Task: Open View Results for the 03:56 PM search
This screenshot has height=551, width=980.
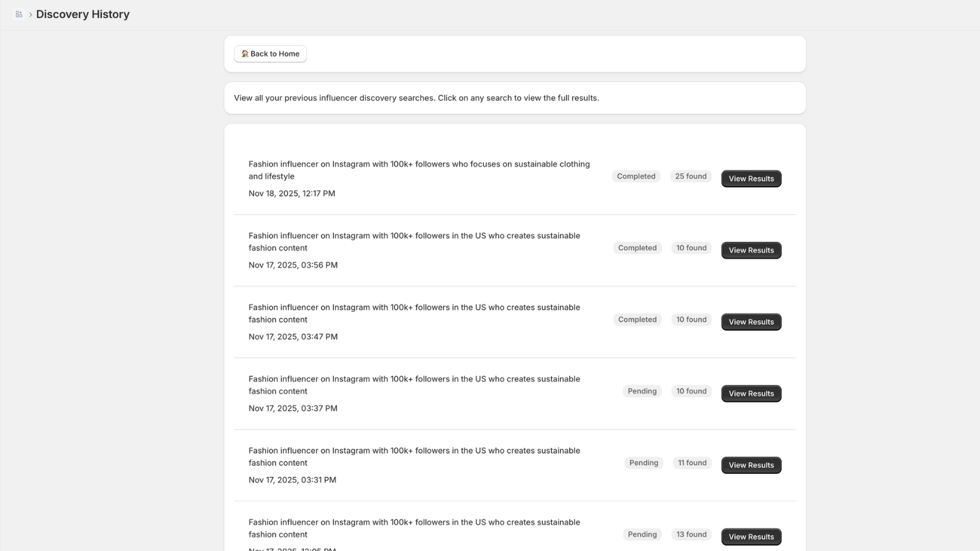Action: [x=751, y=250]
